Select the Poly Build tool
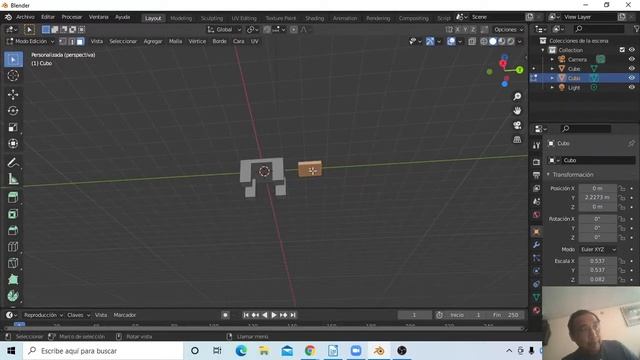This screenshot has width=640, height=360. point(13,279)
